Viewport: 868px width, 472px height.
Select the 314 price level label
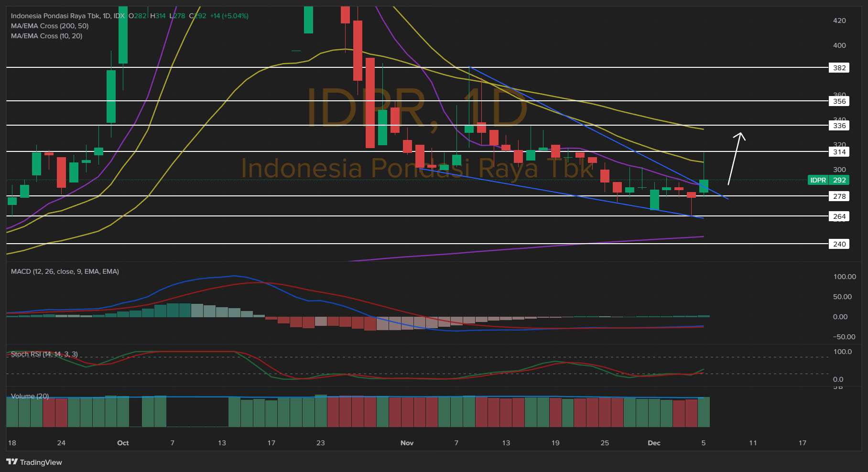click(x=839, y=152)
